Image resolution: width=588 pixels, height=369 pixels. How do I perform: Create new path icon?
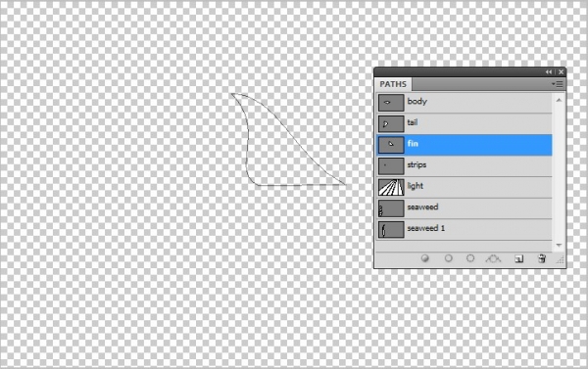tap(519, 258)
